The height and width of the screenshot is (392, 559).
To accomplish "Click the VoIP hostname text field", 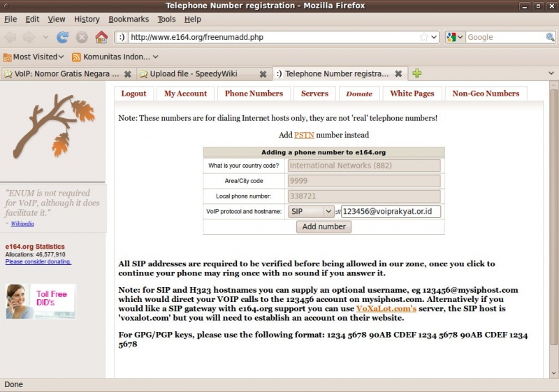I will tap(391, 211).
